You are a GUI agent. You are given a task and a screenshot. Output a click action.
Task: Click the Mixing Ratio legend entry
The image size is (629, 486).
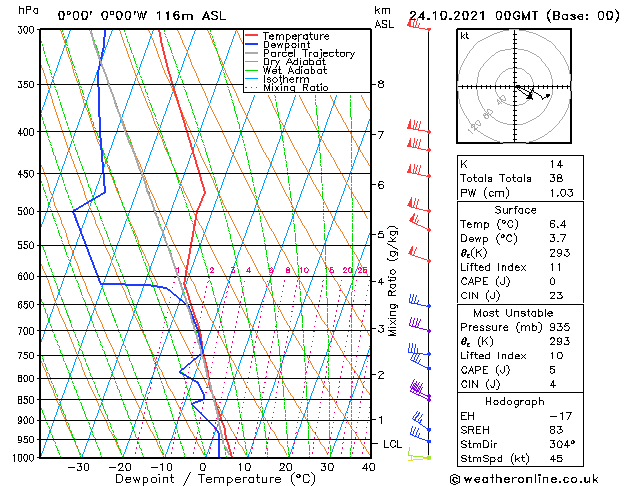tap(287, 87)
